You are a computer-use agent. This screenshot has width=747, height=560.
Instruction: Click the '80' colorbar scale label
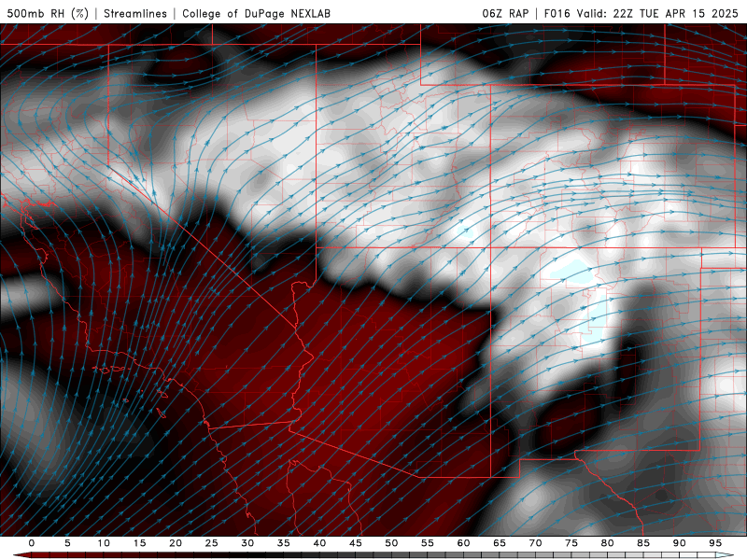[x=607, y=543]
